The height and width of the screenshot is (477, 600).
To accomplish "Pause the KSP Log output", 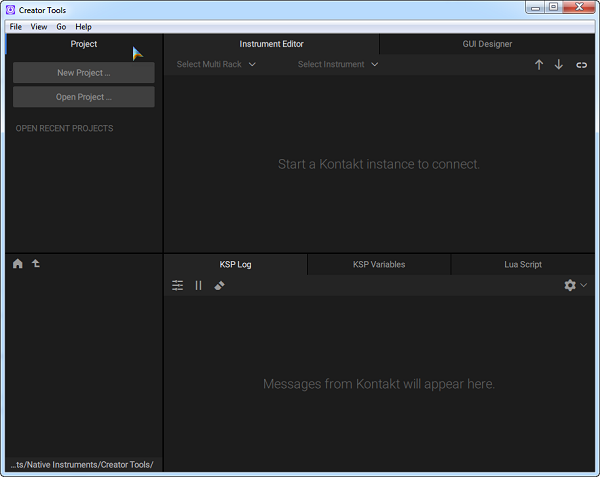I will tap(198, 285).
